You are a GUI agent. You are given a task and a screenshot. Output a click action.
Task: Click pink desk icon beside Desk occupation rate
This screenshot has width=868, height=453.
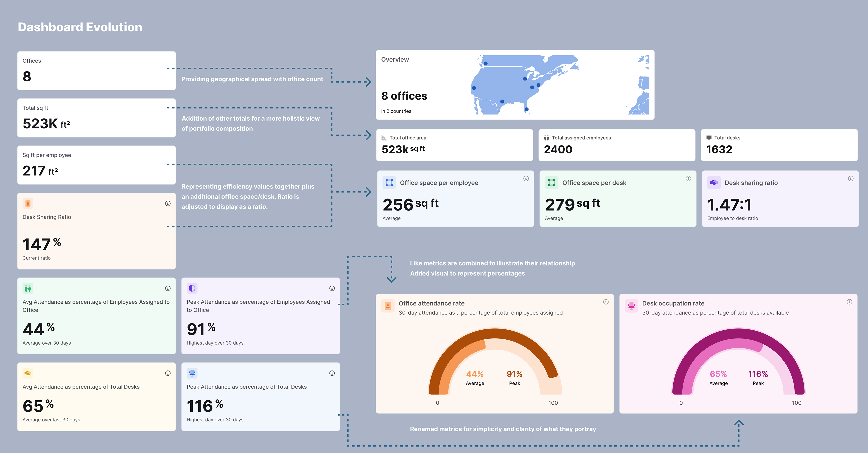[631, 306]
